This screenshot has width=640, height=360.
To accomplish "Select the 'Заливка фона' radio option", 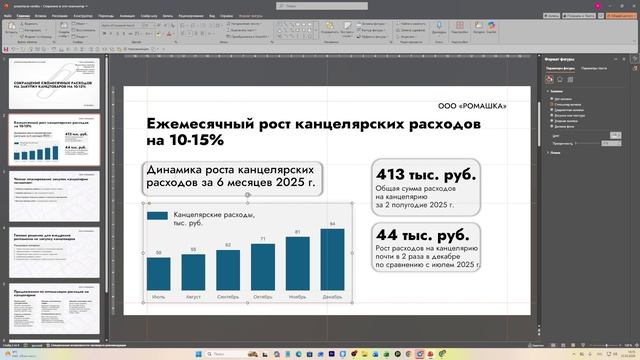I will (551, 127).
